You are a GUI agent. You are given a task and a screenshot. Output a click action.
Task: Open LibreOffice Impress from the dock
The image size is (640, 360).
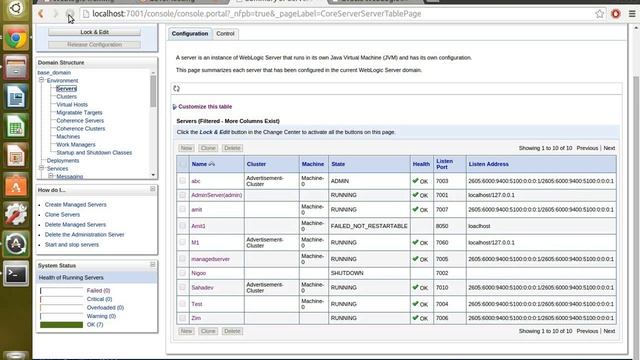point(16,156)
